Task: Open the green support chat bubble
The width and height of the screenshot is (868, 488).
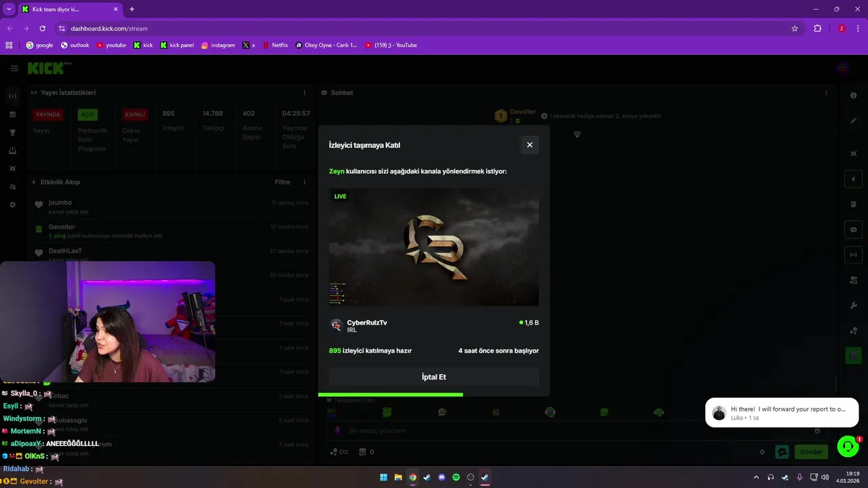Action: [x=848, y=446]
